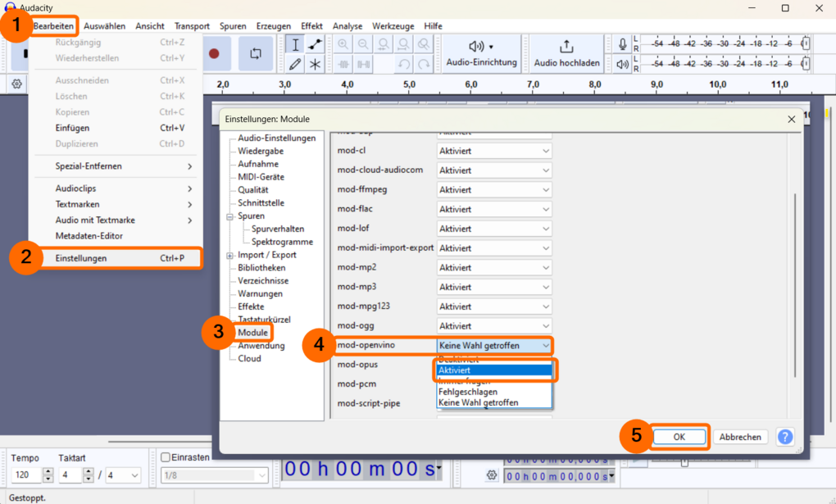This screenshot has width=836, height=504.
Task: Open the mod-ogg status dropdown
Action: [x=494, y=326]
